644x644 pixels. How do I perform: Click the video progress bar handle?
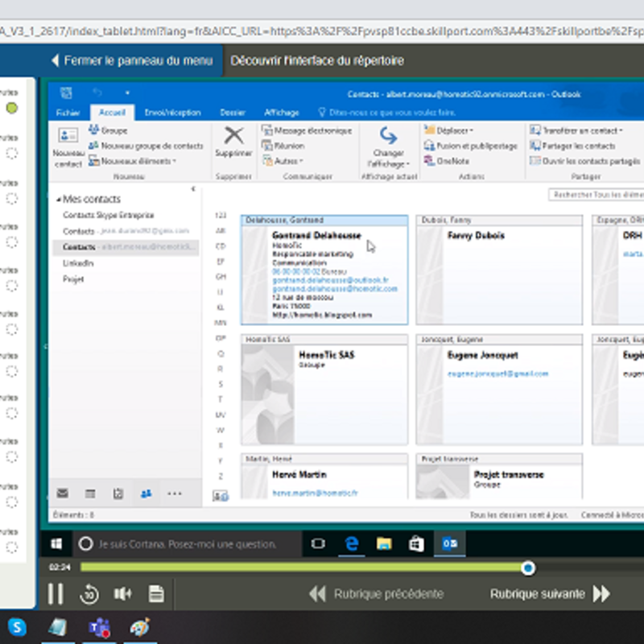click(528, 568)
